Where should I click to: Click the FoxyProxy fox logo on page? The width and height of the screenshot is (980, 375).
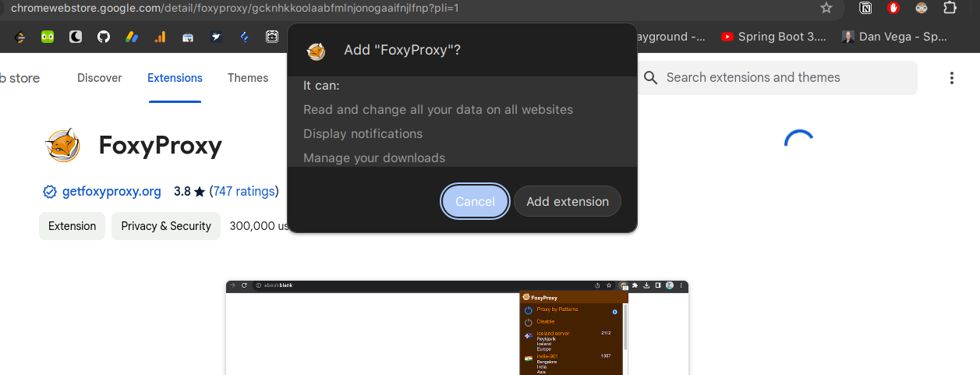(x=62, y=146)
